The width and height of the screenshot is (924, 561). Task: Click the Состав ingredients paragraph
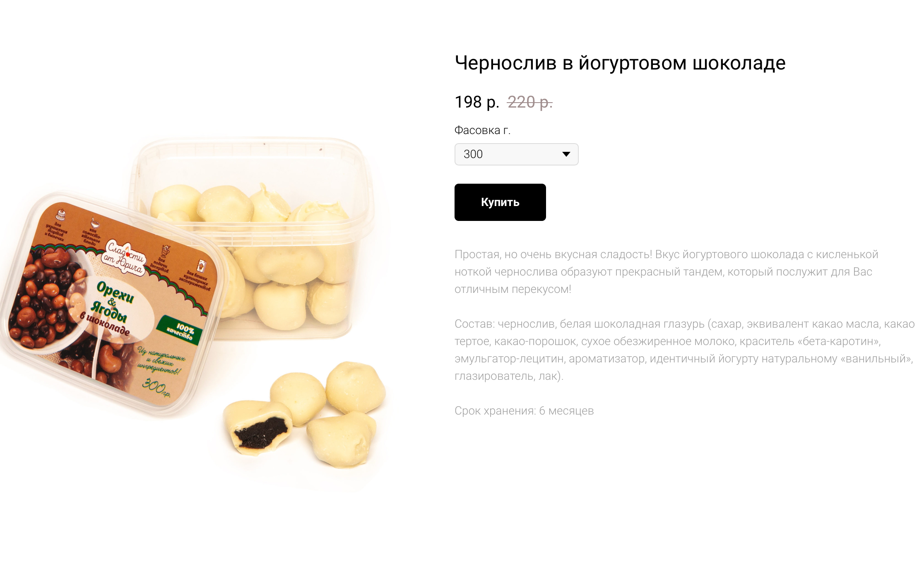(x=684, y=350)
